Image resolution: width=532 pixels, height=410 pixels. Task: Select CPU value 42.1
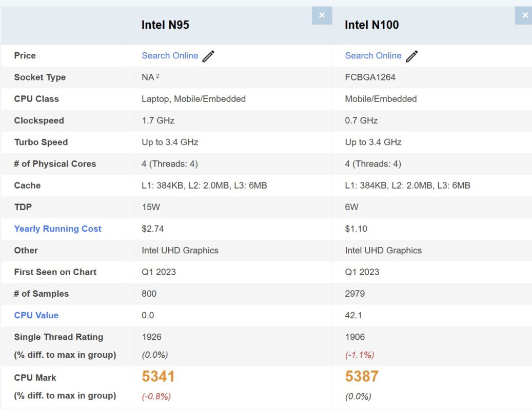[x=353, y=316]
